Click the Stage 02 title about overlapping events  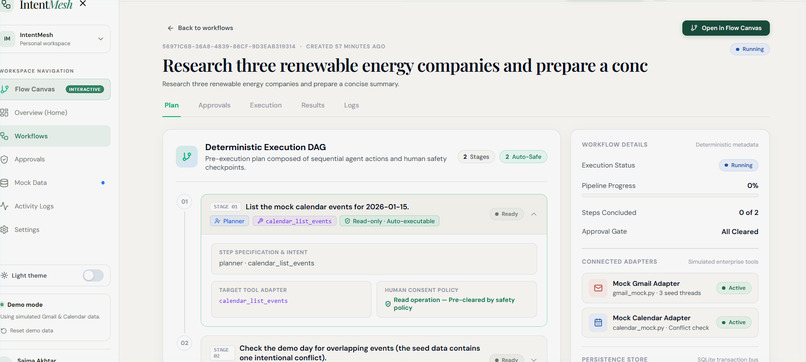click(x=360, y=353)
